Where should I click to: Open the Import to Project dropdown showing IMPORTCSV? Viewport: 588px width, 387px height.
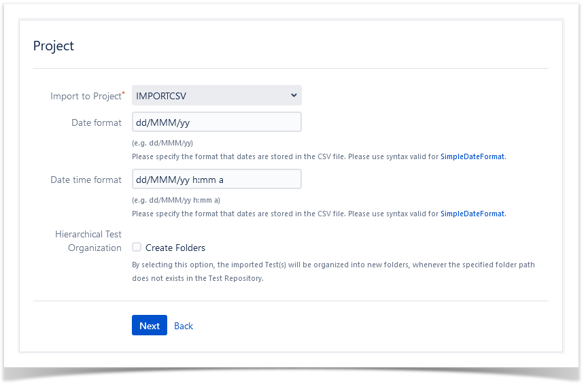216,95
